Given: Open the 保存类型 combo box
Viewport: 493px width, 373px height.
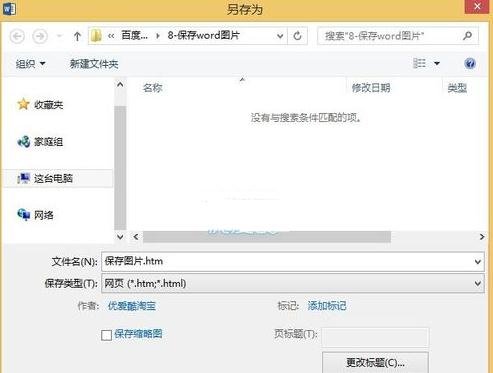Looking at the screenshot, I should (293, 283).
